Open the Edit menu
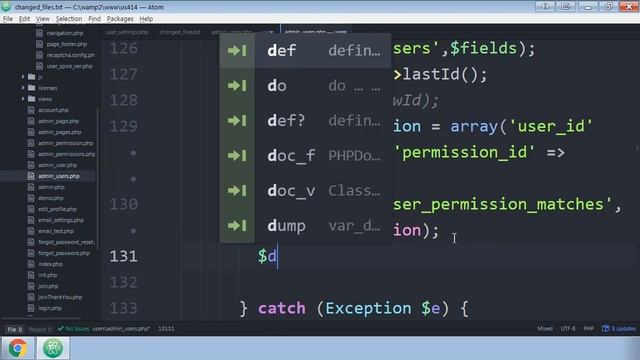The height and width of the screenshot is (360, 640). 24,19
